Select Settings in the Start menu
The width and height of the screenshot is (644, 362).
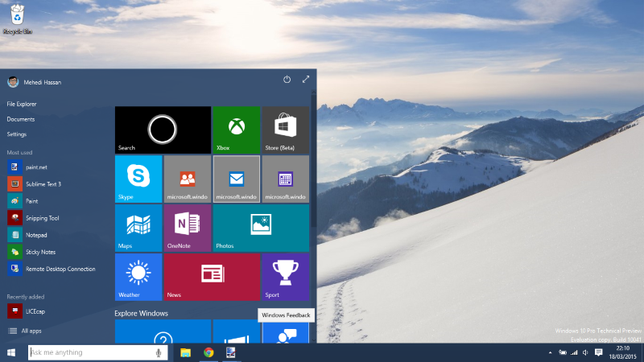(17, 134)
